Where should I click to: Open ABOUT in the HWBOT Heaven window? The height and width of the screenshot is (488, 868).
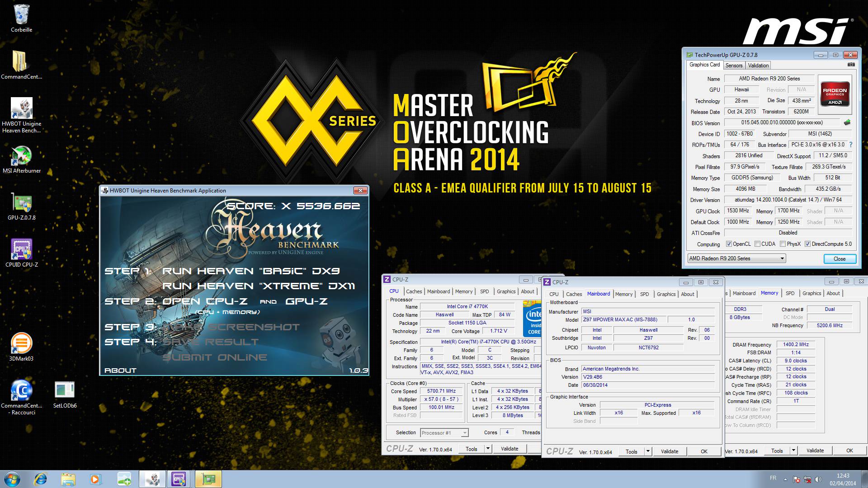tap(120, 371)
